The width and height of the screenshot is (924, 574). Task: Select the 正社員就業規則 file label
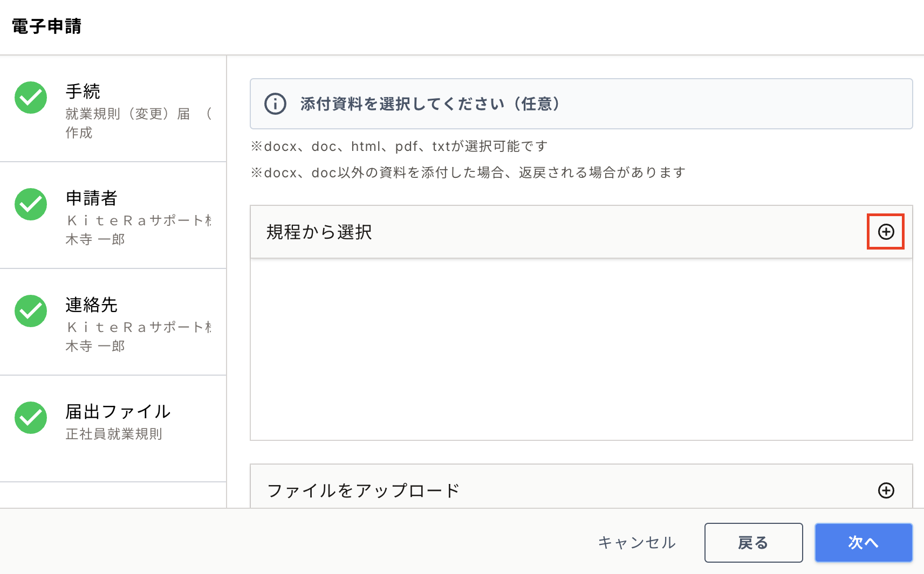(x=114, y=434)
